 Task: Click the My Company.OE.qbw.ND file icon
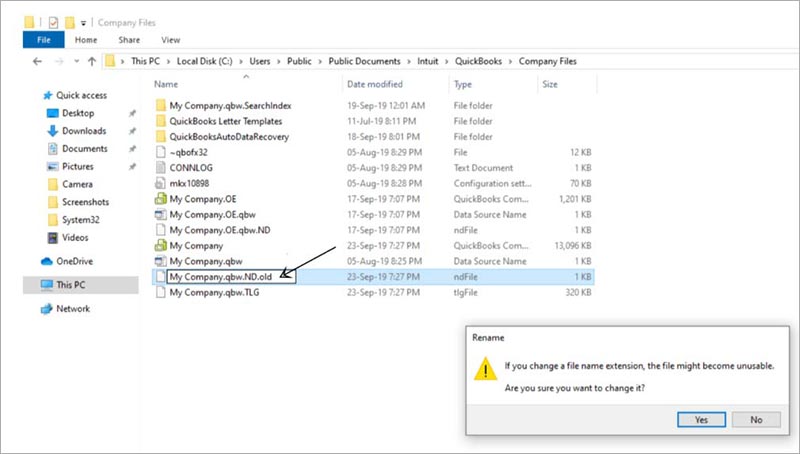[161, 230]
